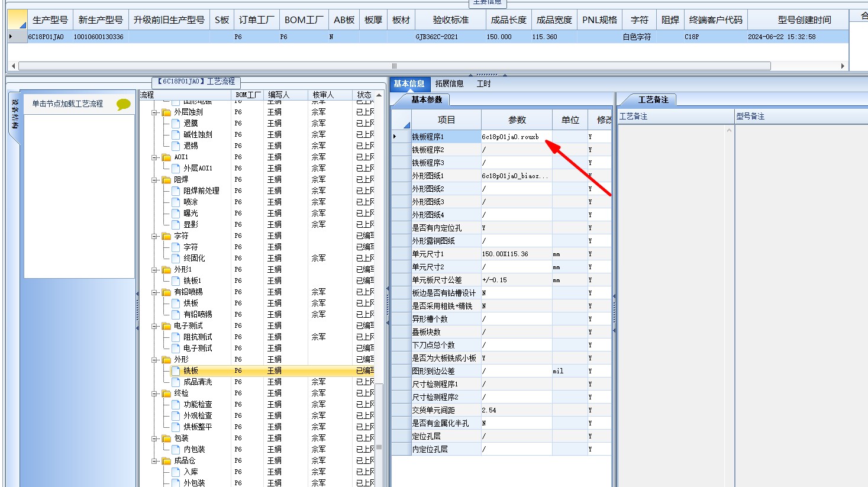Click the document icon of 显影 step
Image resolution: width=868 pixels, height=487 pixels.
[176, 224]
